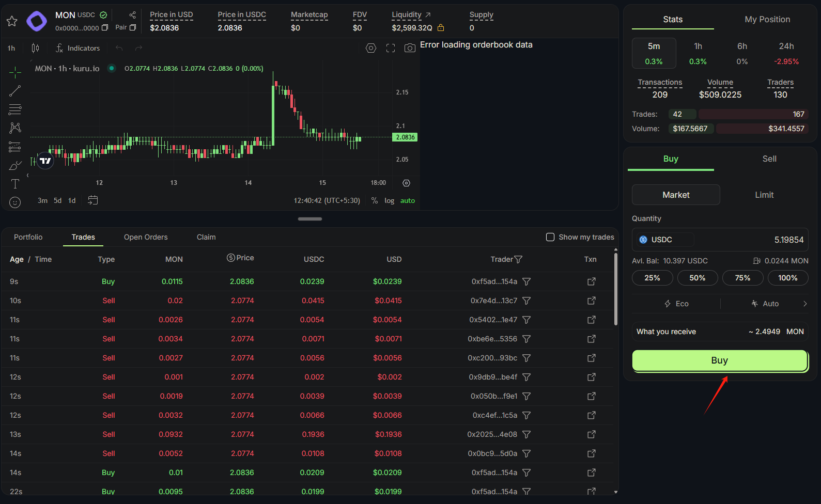Click the favorite star icon for MON
This screenshot has height=504, width=821.
[x=12, y=21]
